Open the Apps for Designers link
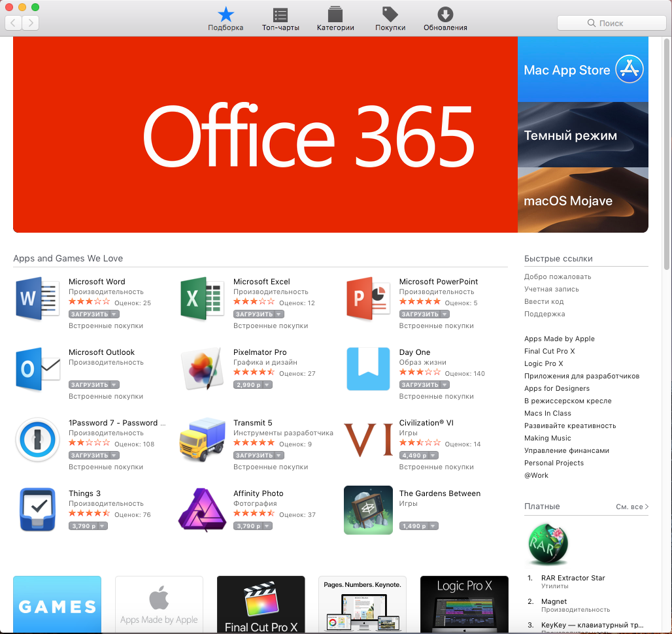The width and height of the screenshot is (672, 634). 557,388
